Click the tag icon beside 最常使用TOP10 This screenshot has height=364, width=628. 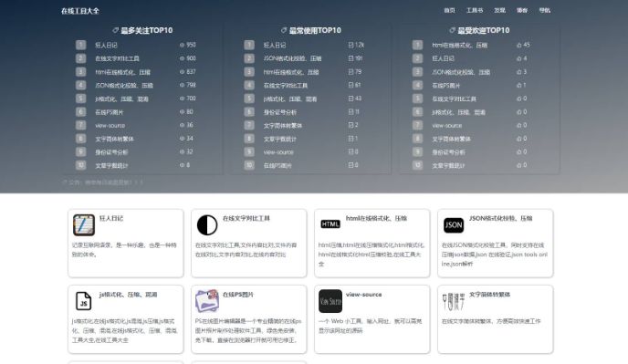point(284,30)
